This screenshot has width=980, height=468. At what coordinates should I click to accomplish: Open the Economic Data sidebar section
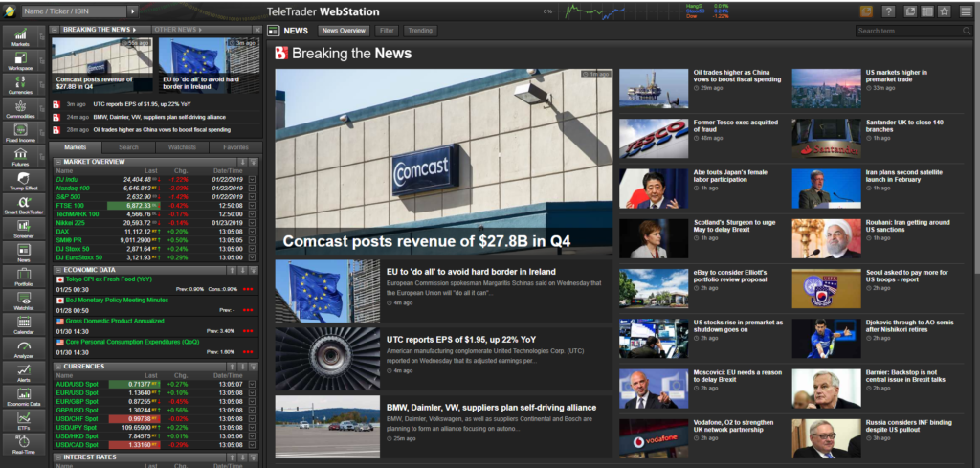[x=24, y=396]
